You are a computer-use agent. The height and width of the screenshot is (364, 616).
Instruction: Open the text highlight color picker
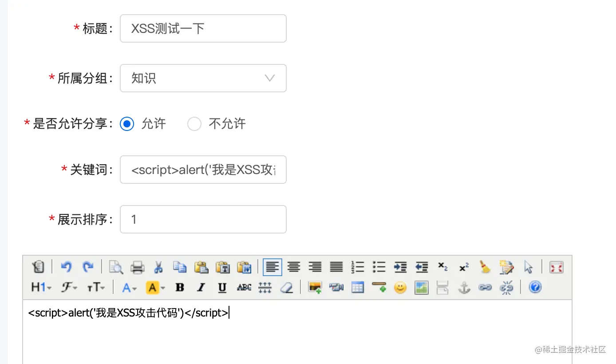coord(155,288)
